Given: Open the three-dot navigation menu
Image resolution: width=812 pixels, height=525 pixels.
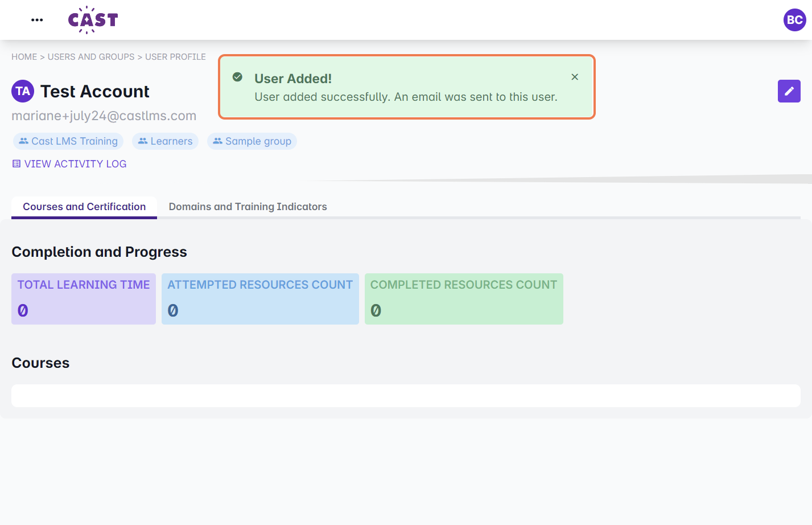Looking at the screenshot, I should point(37,20).
